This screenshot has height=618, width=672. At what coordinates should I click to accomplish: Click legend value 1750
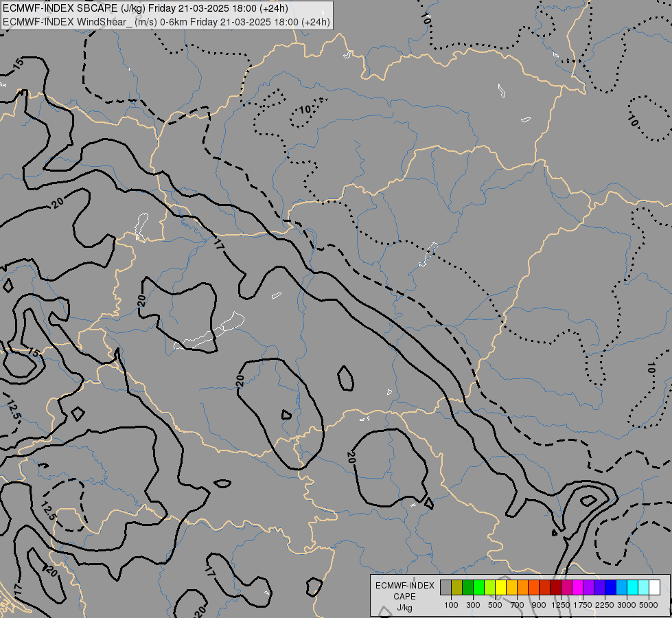click(x=583, y=605)
